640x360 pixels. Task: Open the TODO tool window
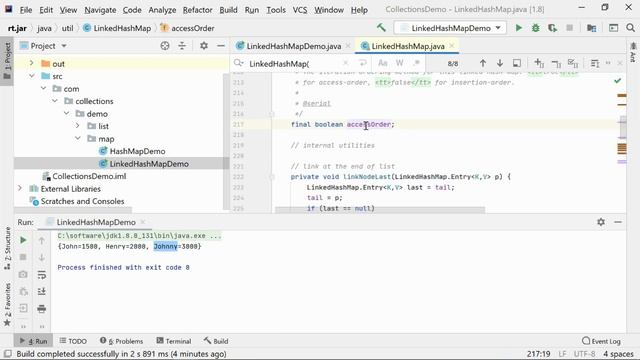tap(73, 341)
